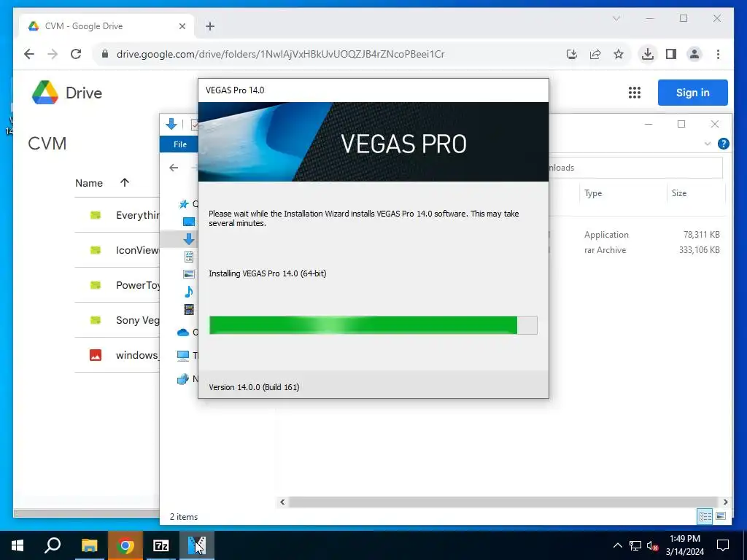Open the Sony Vegas folder in Drive
Screen dimensions: 747x560
[117, 320]
